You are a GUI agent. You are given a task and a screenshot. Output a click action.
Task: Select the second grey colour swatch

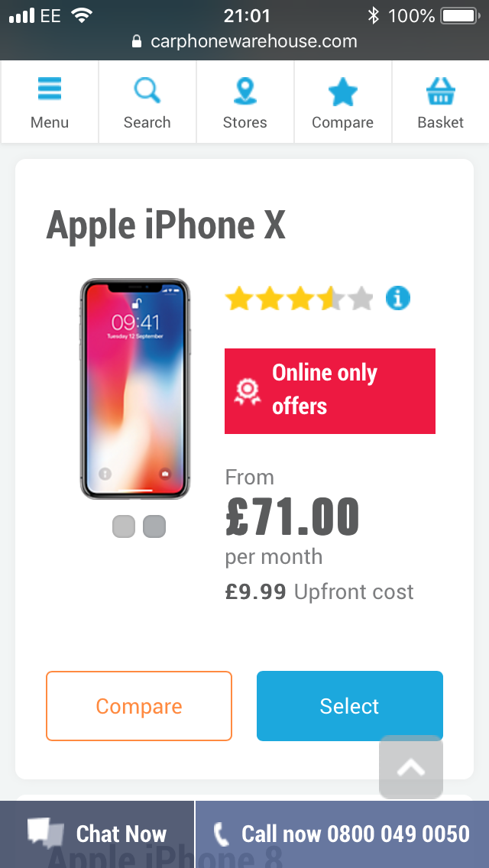coord(154,526)
